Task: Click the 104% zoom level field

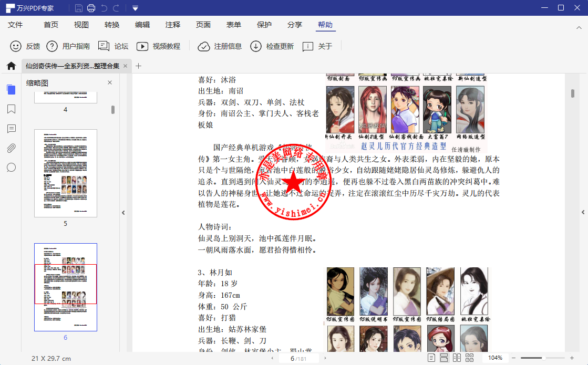Action: coord(495,358)
